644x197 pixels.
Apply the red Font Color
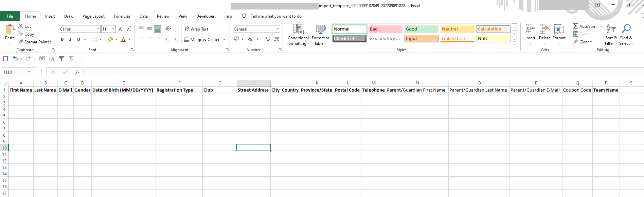click(x=123, y=39)
